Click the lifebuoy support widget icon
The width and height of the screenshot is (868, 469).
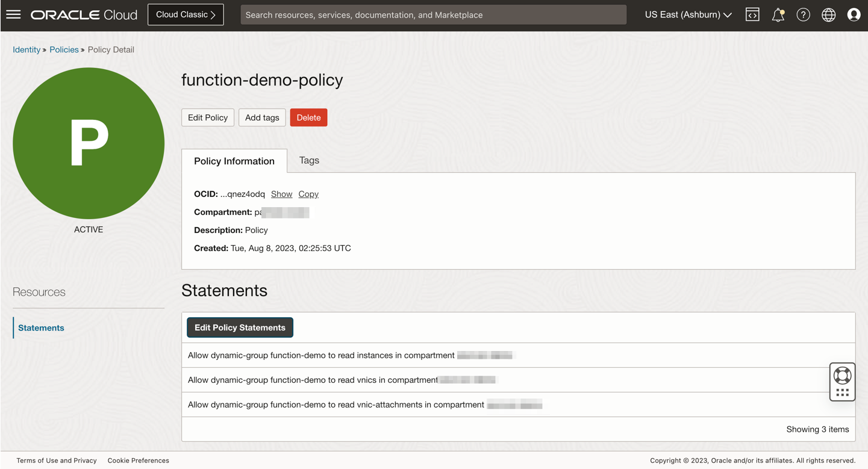coord(842,376)
